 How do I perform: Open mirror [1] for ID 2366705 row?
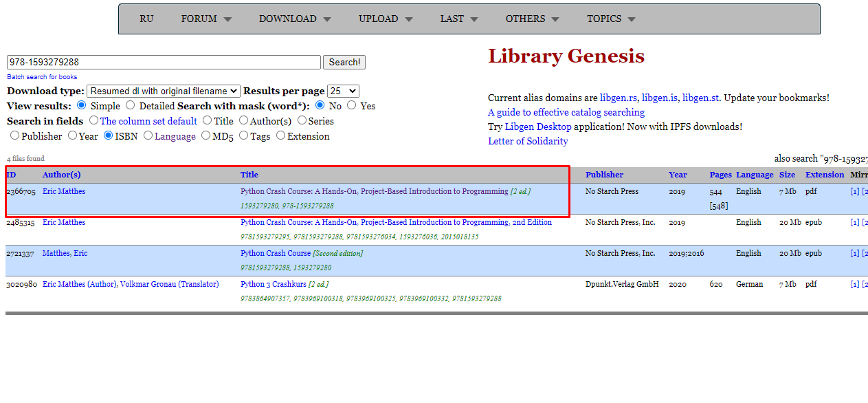point(855,191)
